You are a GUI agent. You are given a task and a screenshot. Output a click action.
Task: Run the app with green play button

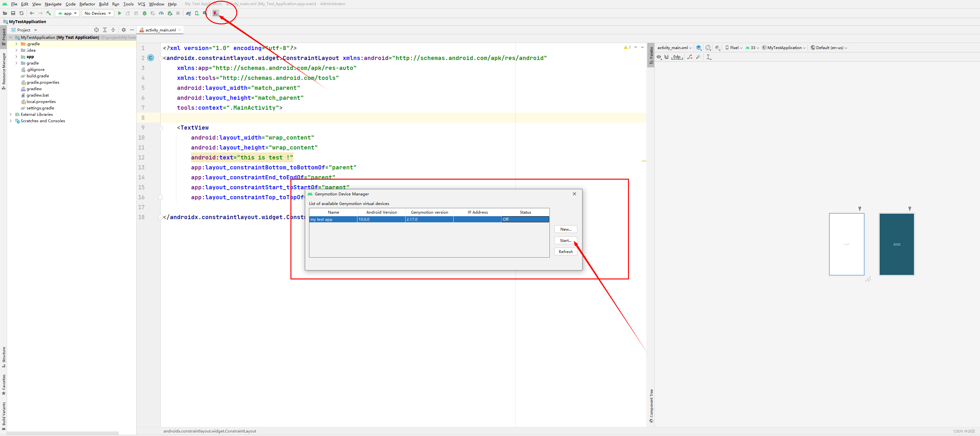pos(120,13)
